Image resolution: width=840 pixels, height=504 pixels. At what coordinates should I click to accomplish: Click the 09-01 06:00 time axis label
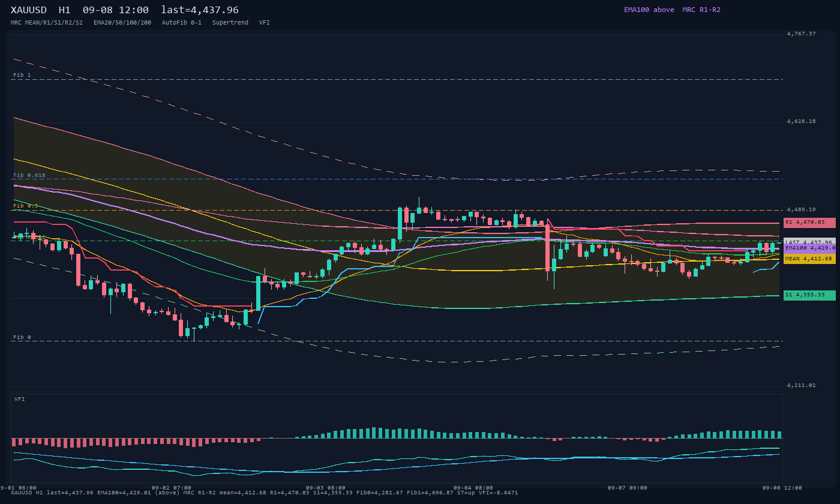[x=18, y=488]
